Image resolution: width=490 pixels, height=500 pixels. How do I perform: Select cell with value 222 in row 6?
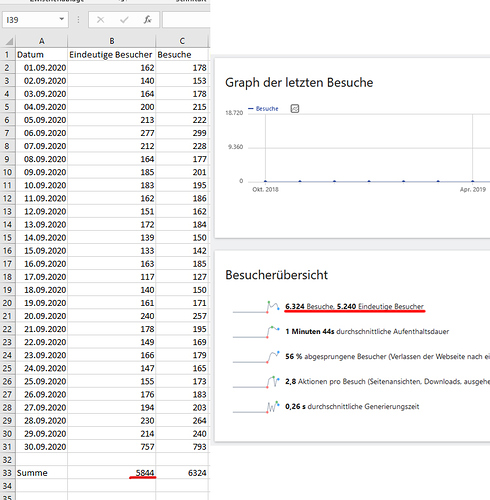coord(182,120)
